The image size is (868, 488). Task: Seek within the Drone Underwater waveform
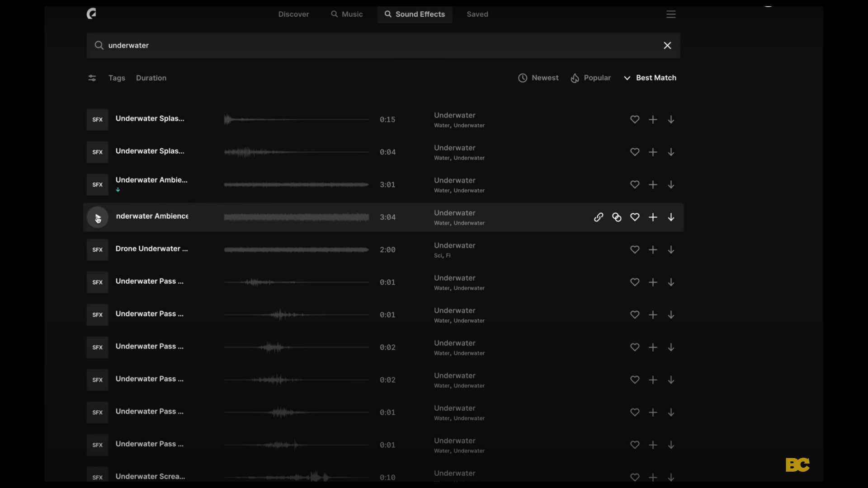pyautogui.click(x=296, y=250)
